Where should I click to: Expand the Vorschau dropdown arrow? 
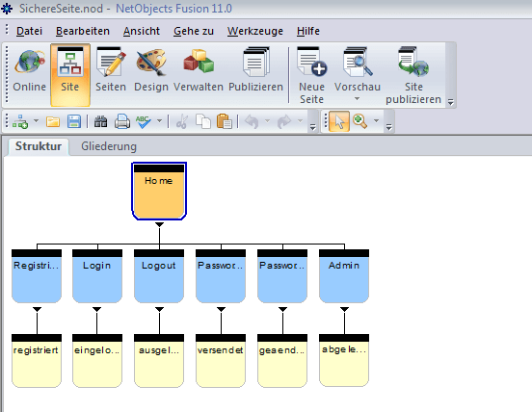pyautogui.click(x=357, y=99)
